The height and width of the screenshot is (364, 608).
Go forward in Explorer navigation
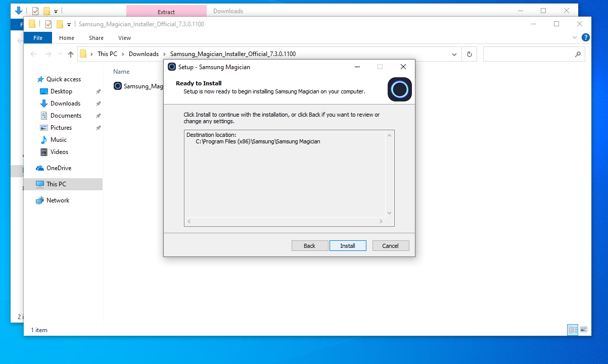point(49,54)
